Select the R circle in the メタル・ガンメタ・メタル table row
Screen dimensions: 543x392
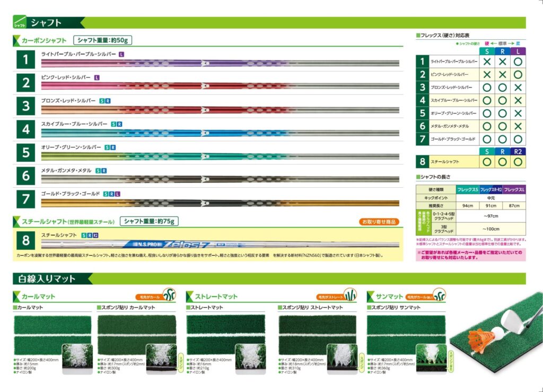click(503, 126)
